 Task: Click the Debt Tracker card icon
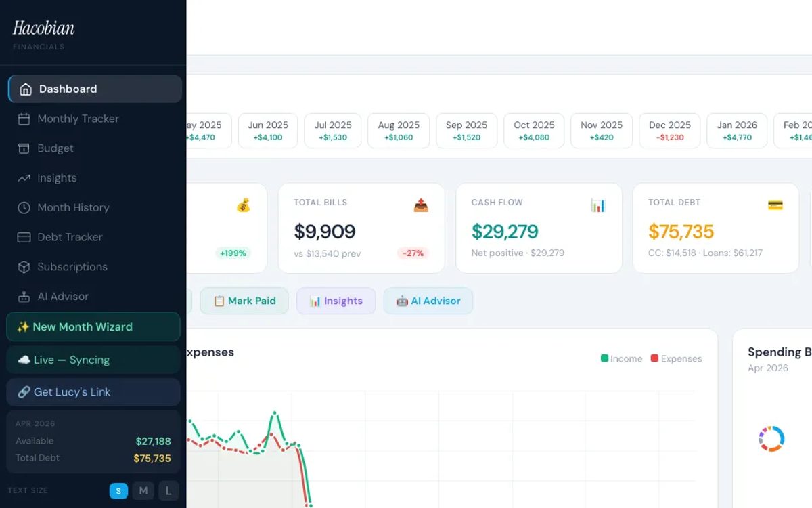pos(24,237)
